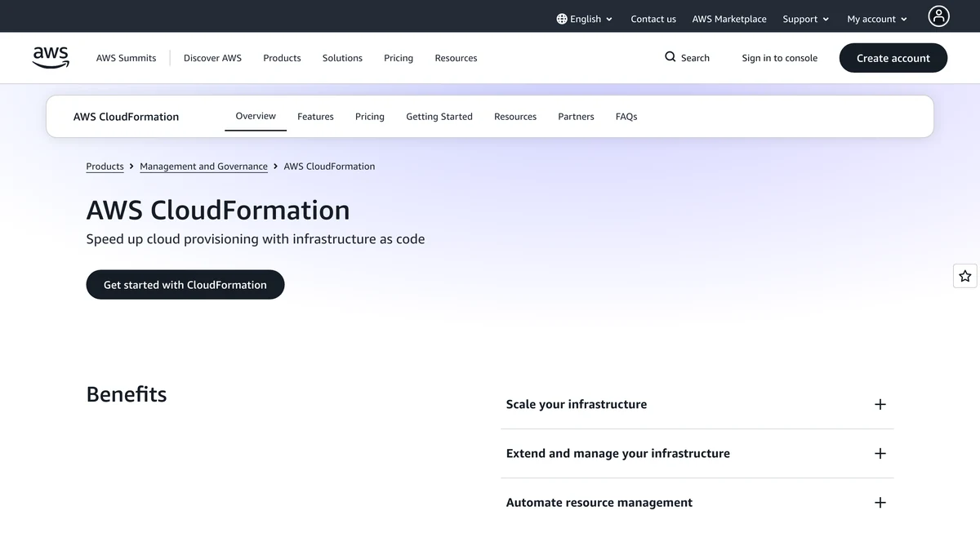
Task: Click the globe language icon
Action: (562, 19)
